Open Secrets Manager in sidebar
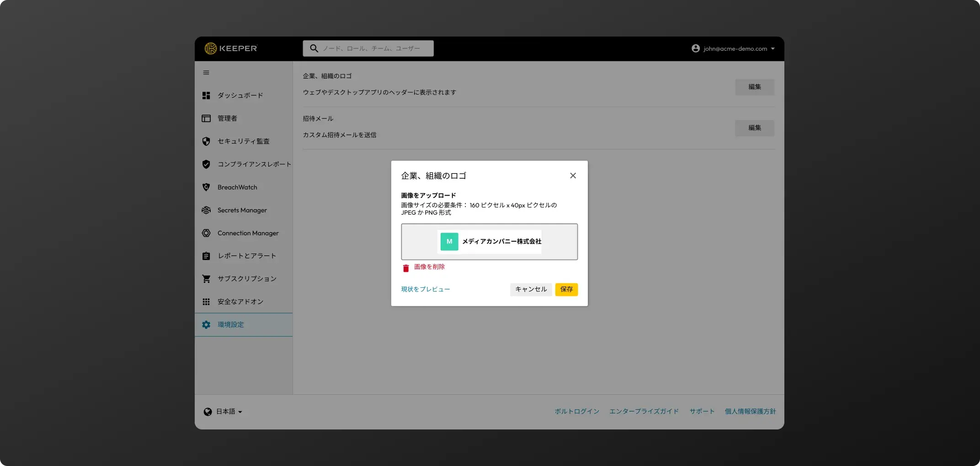980x466 pixels. [x=242, y=210]
